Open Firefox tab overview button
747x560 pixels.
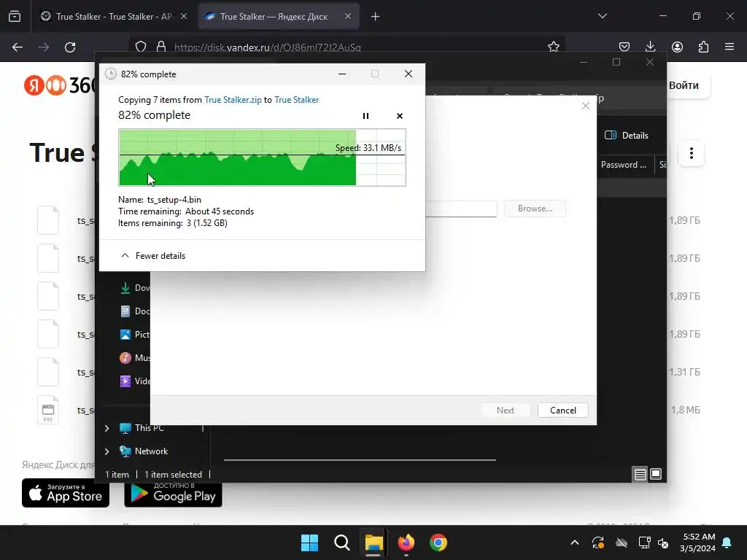[x=15, y=17]
